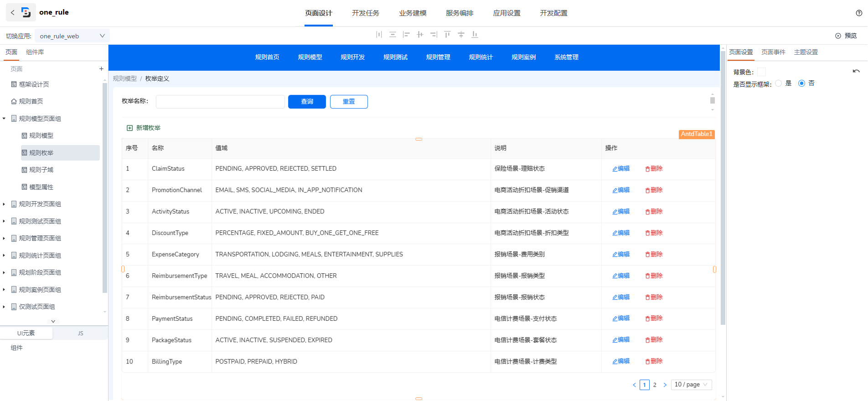The height and width of the screenshot is (401, 868).
Task: Click inside the 枚举名称 input field
Action: tap(220, 102)
